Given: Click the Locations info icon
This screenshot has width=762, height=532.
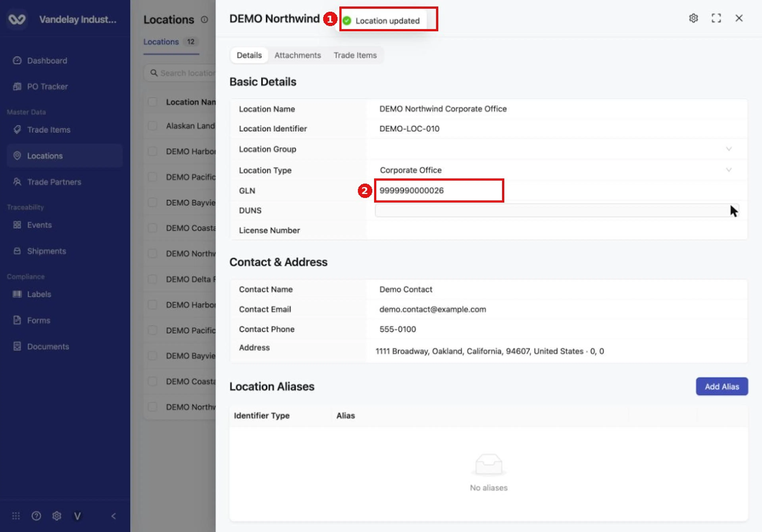Looking at the screenshot, I should pos(204,20).
